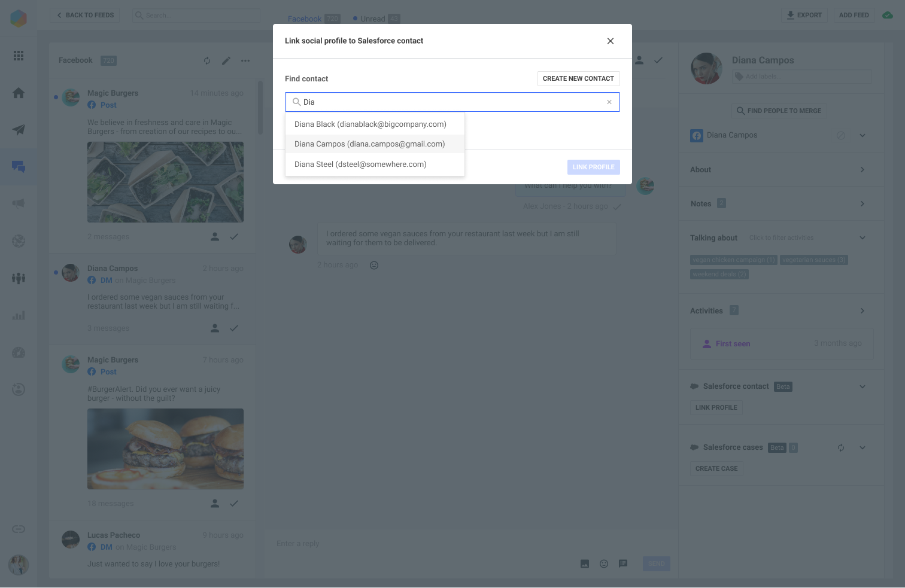Open the people group icon in sidebar
Image resolution: width=905 pixels, height=588 pixels.
click(x=19, y=278)
